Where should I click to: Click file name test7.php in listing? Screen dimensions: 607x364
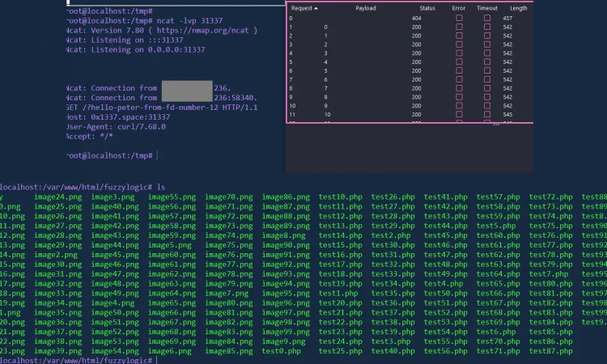(549, 274)
